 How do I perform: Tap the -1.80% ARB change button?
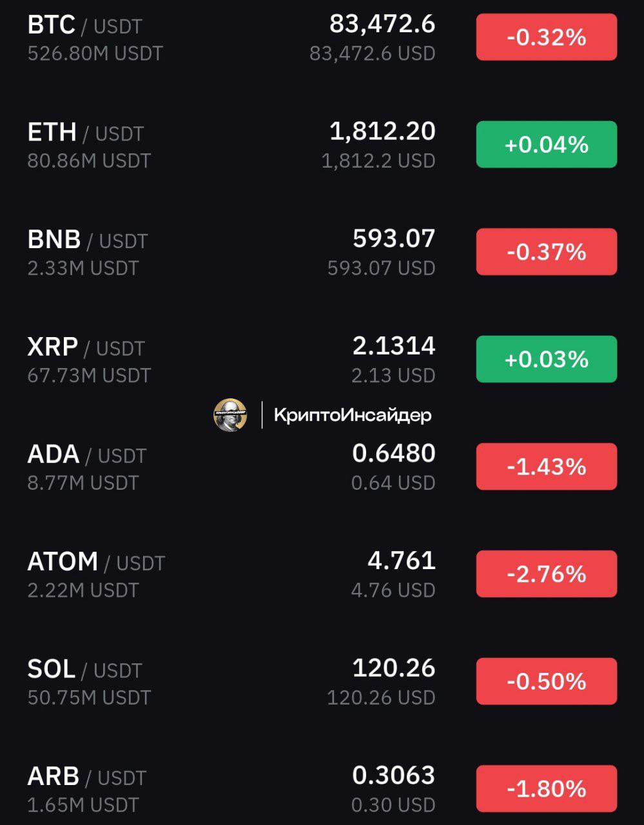pos(547,788)
